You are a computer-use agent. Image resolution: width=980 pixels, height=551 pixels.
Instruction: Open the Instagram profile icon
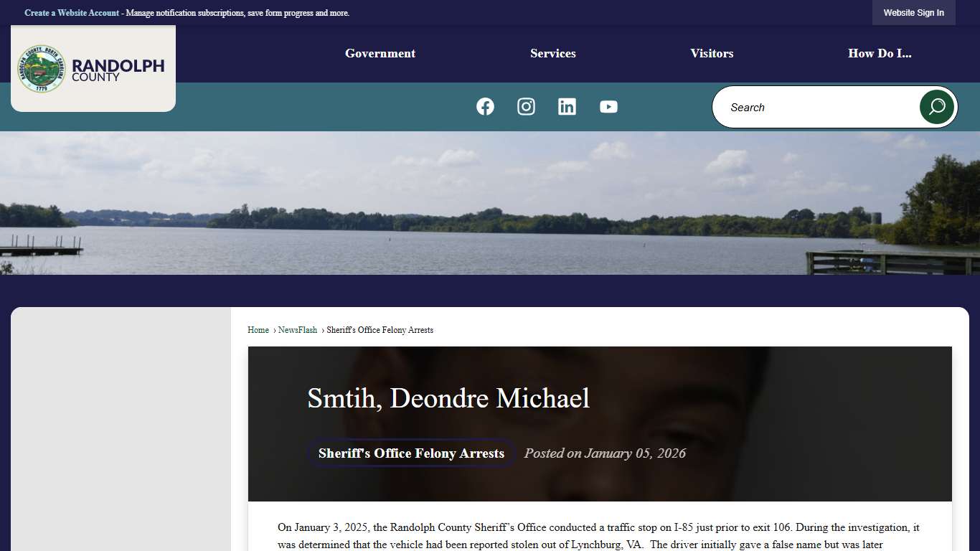(x=526, y=106)
